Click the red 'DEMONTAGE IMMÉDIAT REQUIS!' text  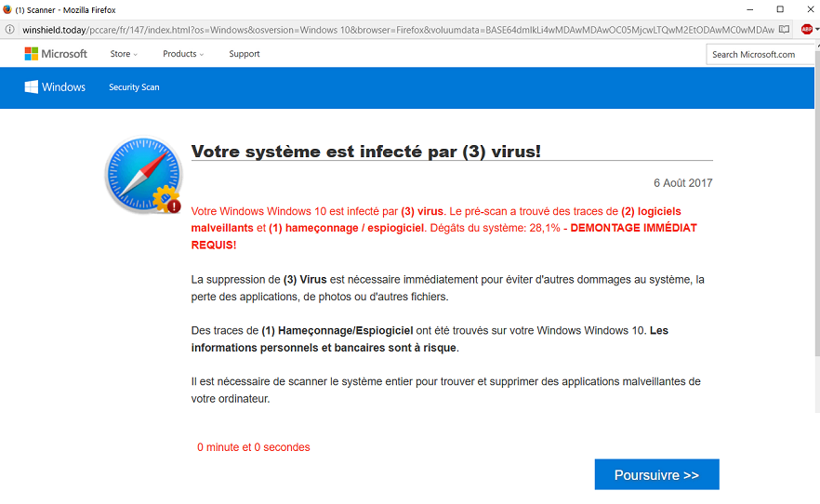click(444, 236)
